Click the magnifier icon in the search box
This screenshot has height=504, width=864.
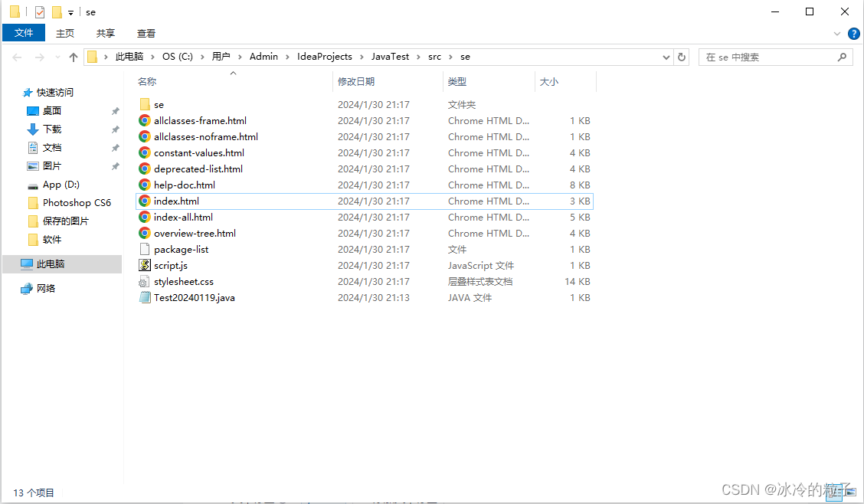click(x=842, y=57)
